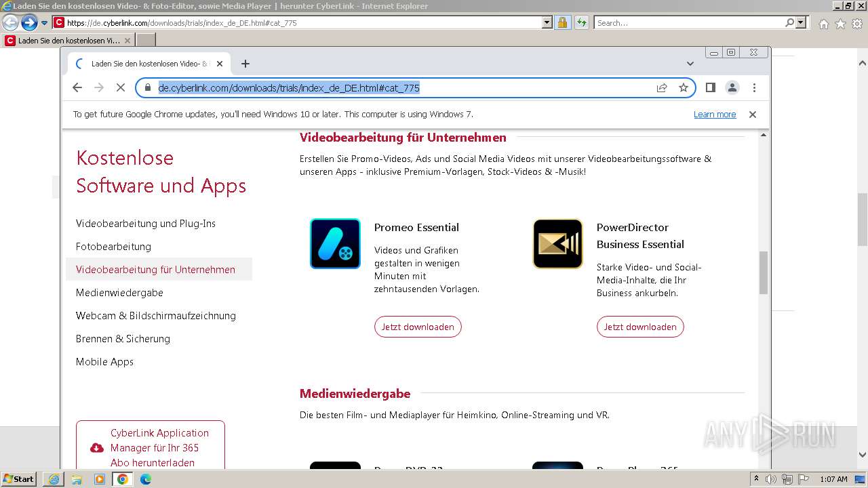Viewport: 868px width, 488px height.
Task: Click CyberLink Application Manager download box
Action: 151,445
